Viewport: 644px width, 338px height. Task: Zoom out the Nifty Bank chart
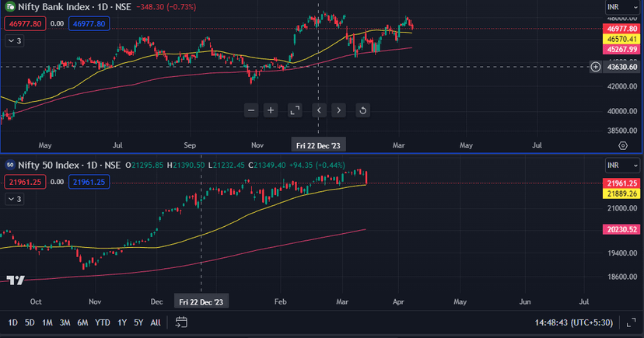pos(251,110)
